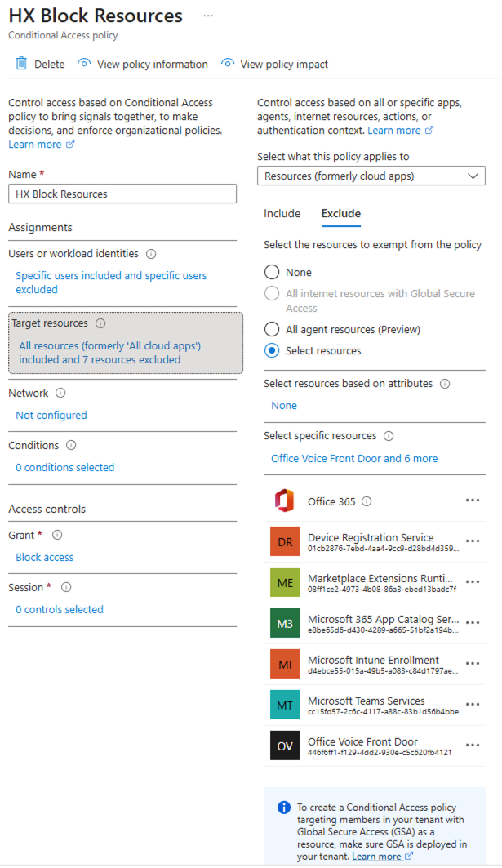Image resolution: width=502 pixels, height=868 pixels.
Task: Click the Assignments section heading
Action: click(x=40, y=228)
